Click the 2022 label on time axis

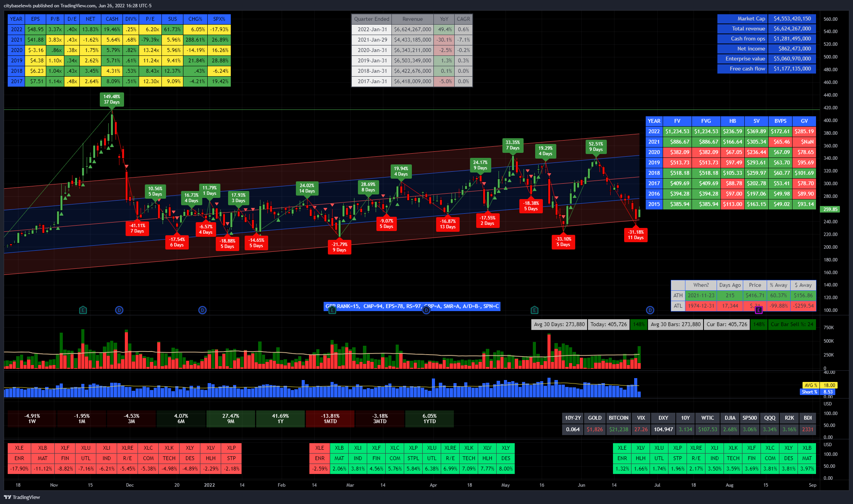point(210,485)
